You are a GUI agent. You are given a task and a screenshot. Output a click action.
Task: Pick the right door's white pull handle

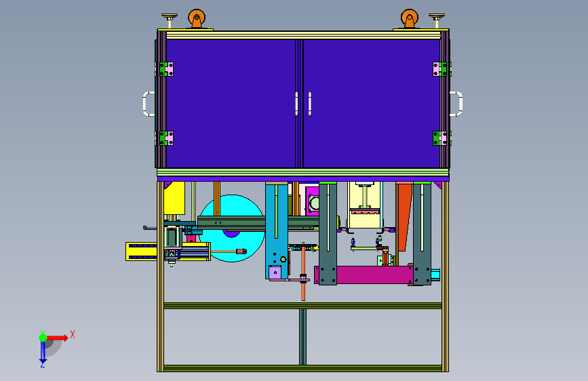click(x=310, y=104)
